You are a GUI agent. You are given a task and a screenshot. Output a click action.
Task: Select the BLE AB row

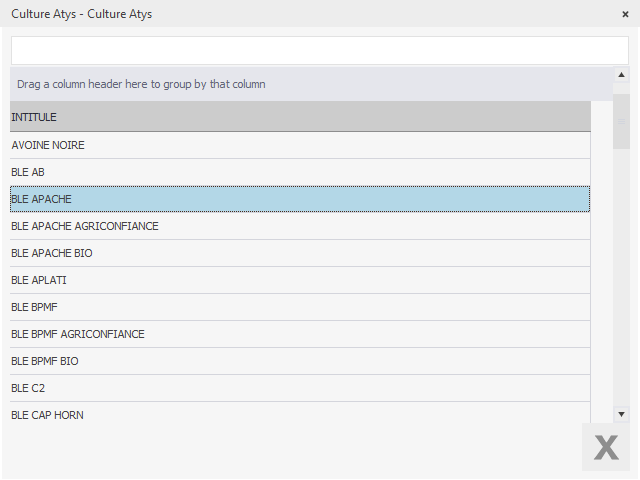[x=300, y=172]
